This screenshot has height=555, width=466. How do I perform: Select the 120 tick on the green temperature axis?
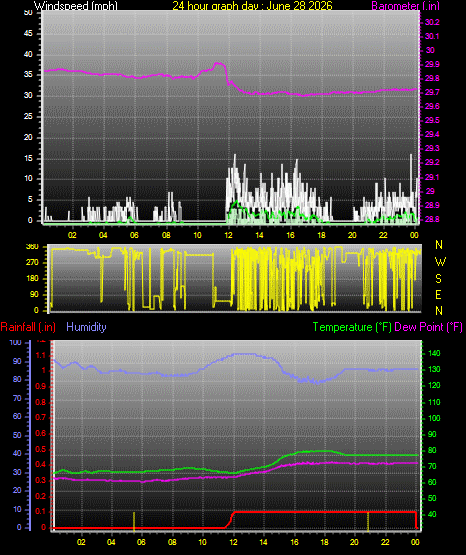click(434, 385)
